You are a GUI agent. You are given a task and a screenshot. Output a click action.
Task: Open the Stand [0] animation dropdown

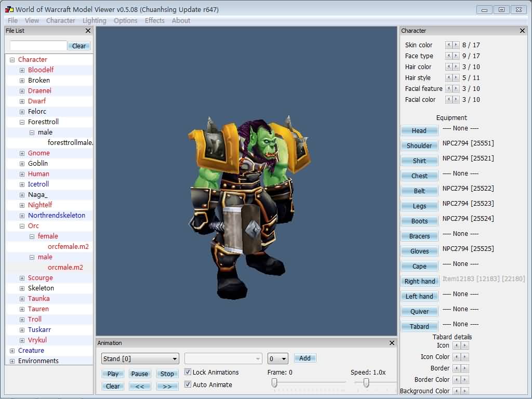point(140,358)
